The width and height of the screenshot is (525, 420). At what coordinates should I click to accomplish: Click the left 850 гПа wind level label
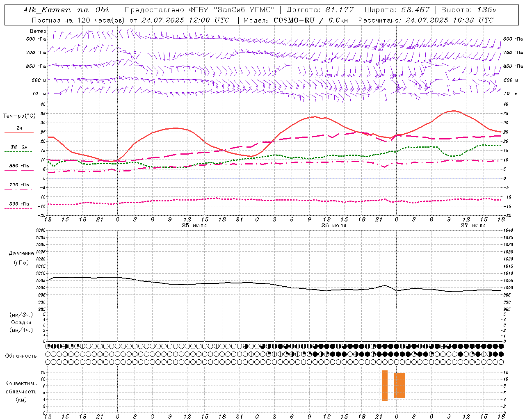click(x=36, y=66)
